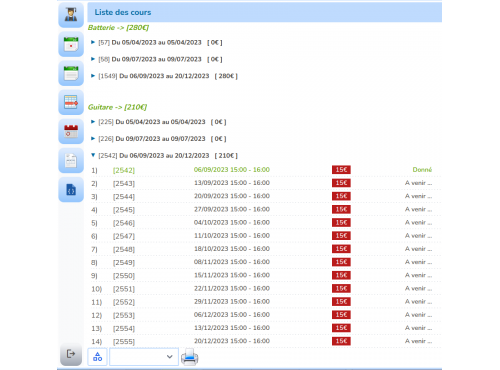Click A venir status of lesson [2543]
The image size is (500, 370).
(419, 183)
